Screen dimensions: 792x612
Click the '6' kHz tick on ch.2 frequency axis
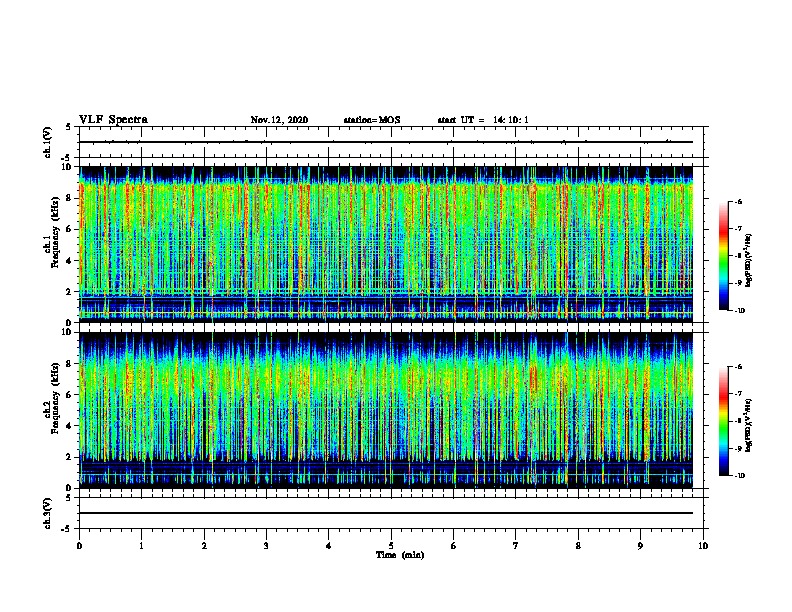pos(69,395)
